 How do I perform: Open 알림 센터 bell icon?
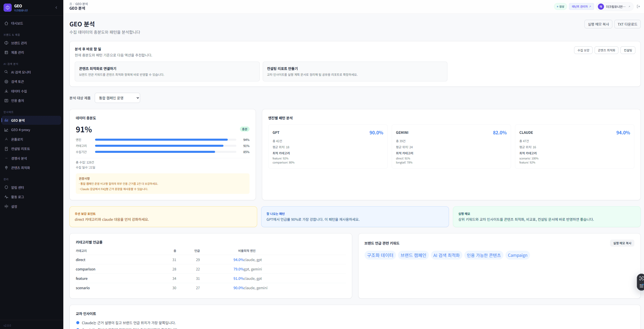tap(6, 187)
